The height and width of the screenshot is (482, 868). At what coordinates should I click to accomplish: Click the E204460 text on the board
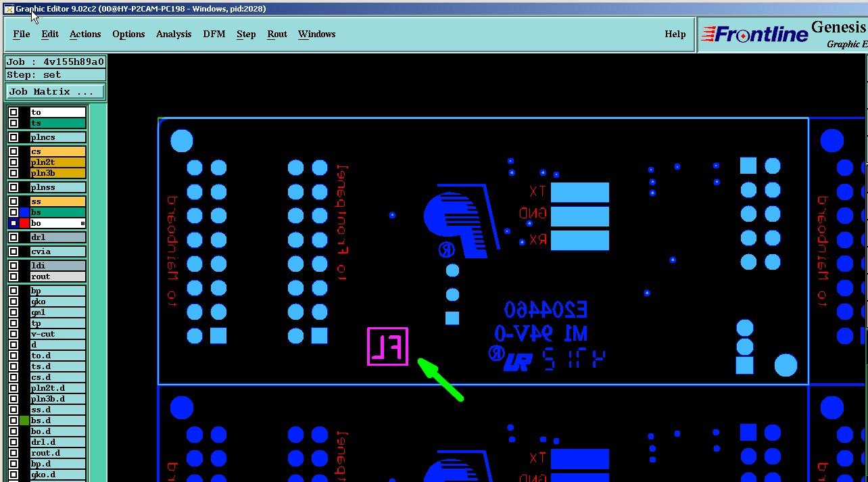[546, 310]
